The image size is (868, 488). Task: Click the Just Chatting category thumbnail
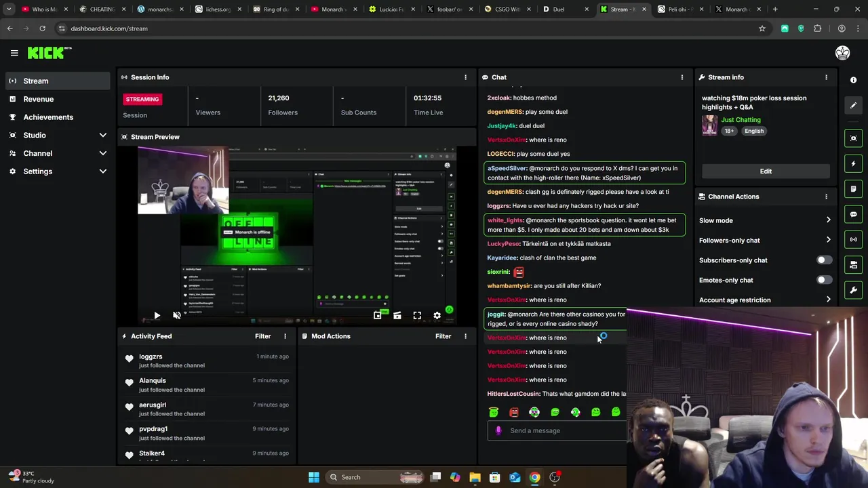click(x=709, y=125)
